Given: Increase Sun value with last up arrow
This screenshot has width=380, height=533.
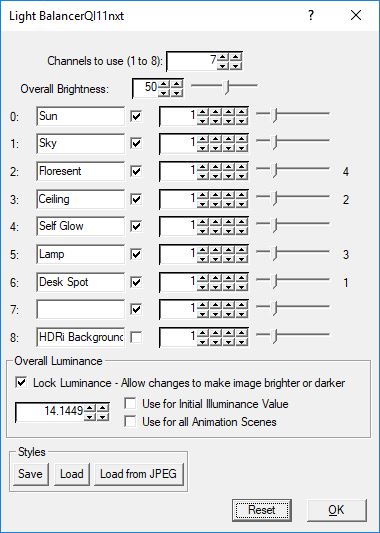Looking at the screenshot, I should click(241, 112).
